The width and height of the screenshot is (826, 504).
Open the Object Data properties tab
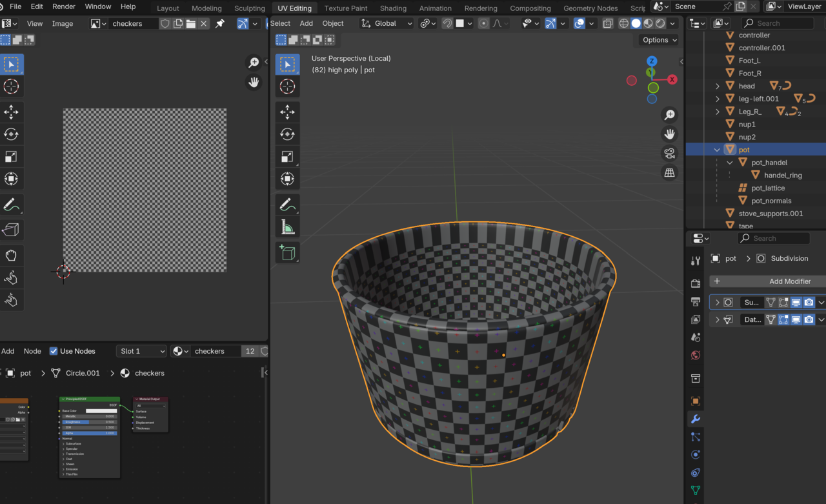pos(696,490)
